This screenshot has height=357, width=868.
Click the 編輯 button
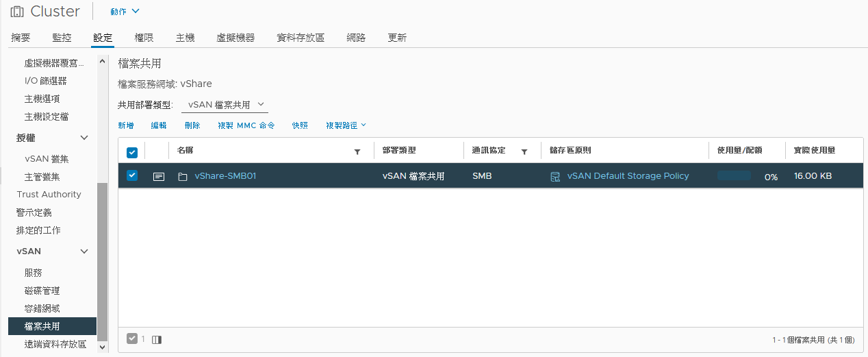(159, 125)
